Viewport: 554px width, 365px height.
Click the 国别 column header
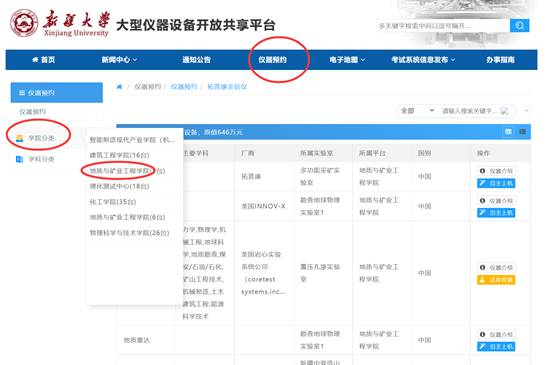click(424, 153)
